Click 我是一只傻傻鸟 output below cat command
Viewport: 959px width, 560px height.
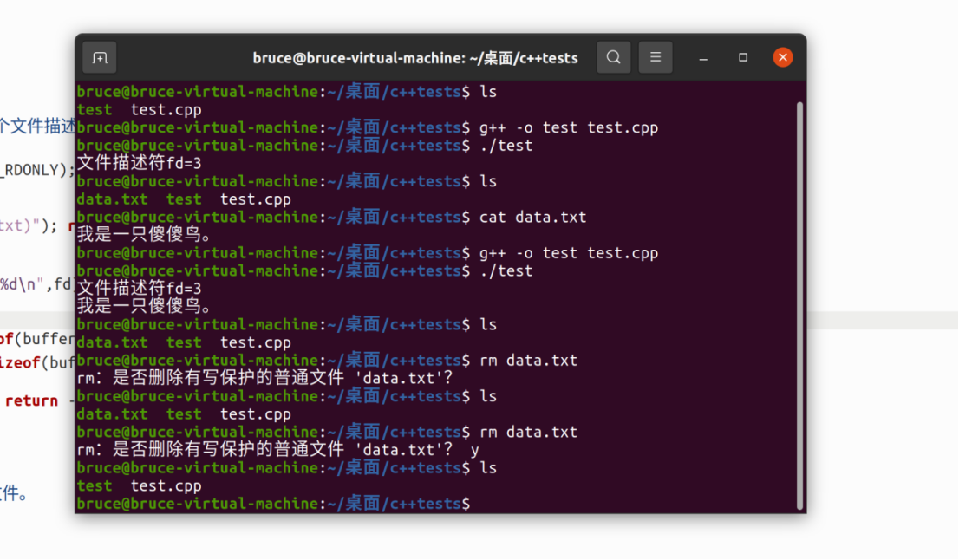click(x=144, y=235)
